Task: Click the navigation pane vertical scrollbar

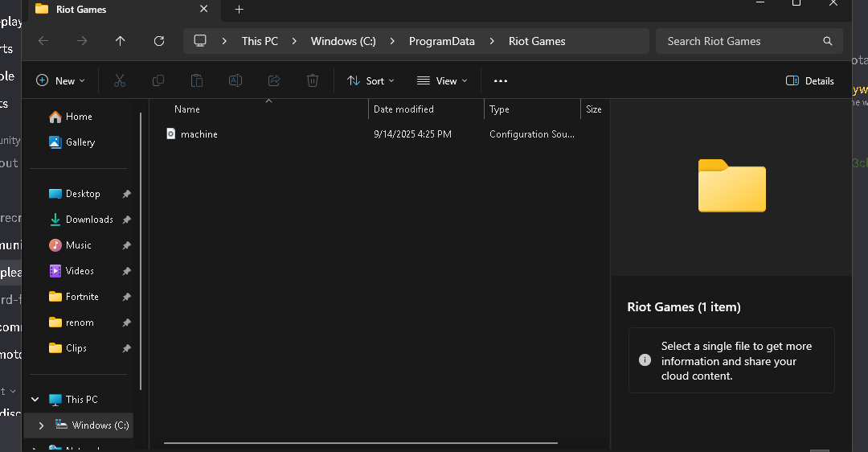Action: (x=141, y=251)
